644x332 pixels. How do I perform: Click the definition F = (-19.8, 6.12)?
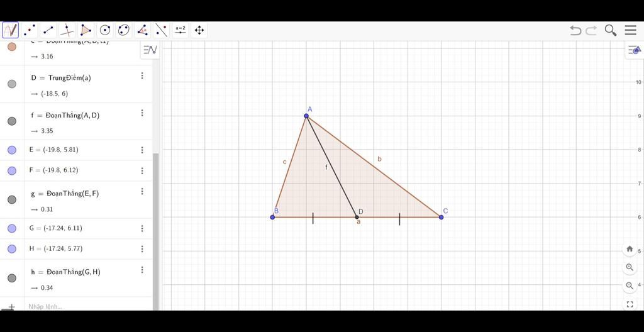click(x=54, y=170)
